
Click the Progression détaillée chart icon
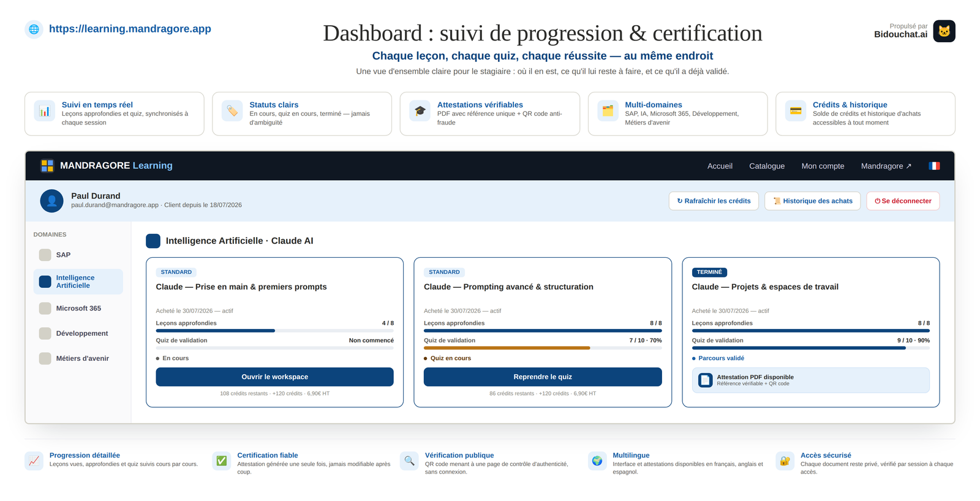pyautogui.click(x=34, y=461)
